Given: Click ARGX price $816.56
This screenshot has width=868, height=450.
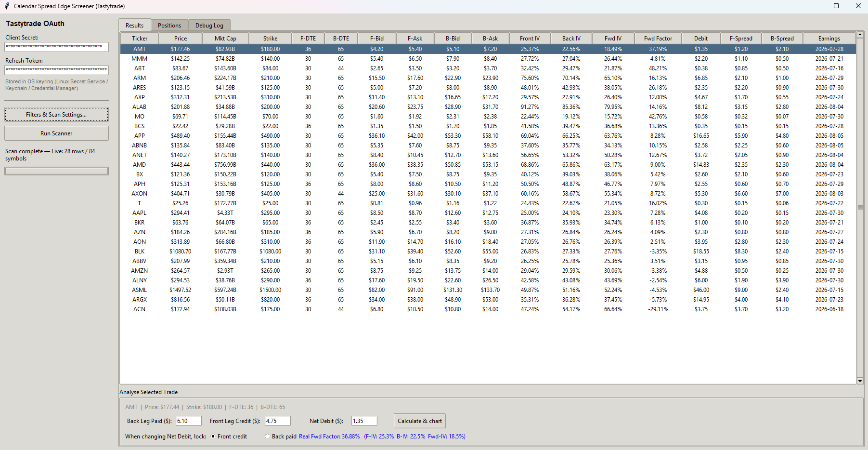Looking at the screenshot, I should [181, 300].
